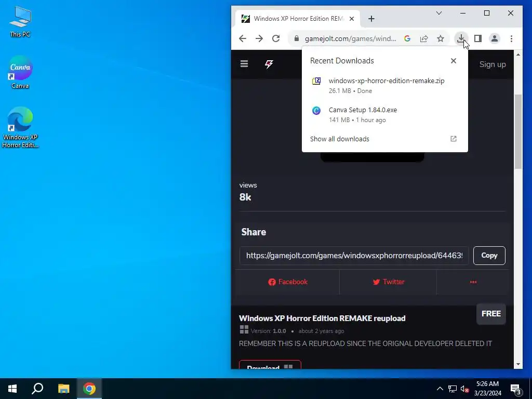
Task: Click the muted volume tray icon
Action: tap(464, 389)
